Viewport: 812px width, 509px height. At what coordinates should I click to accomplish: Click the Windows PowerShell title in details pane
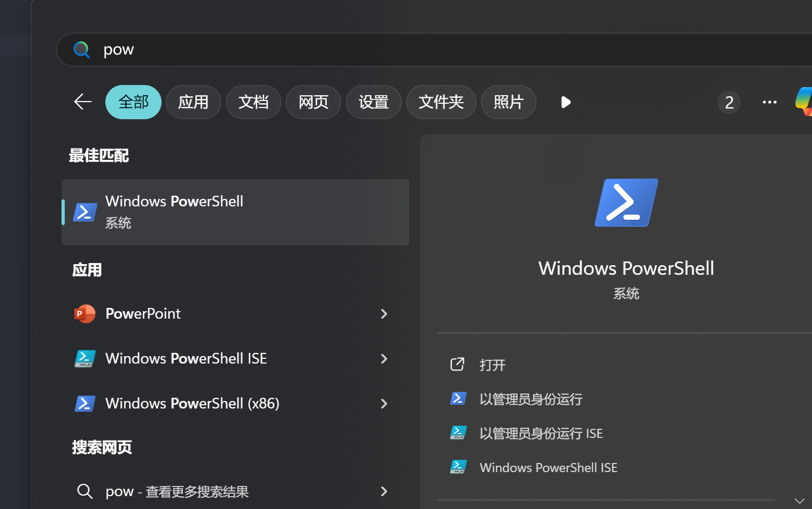[626, 268]
